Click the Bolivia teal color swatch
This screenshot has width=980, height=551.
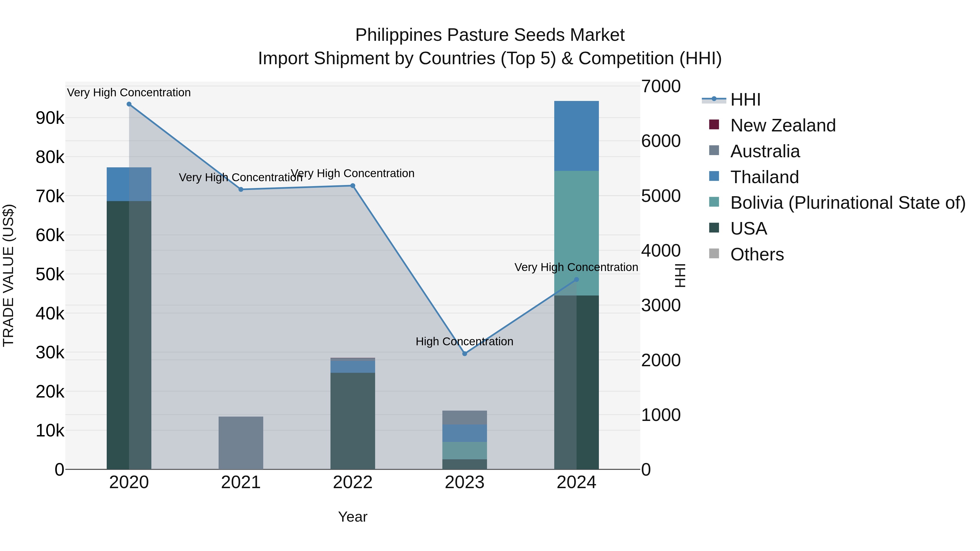(714, 202)
